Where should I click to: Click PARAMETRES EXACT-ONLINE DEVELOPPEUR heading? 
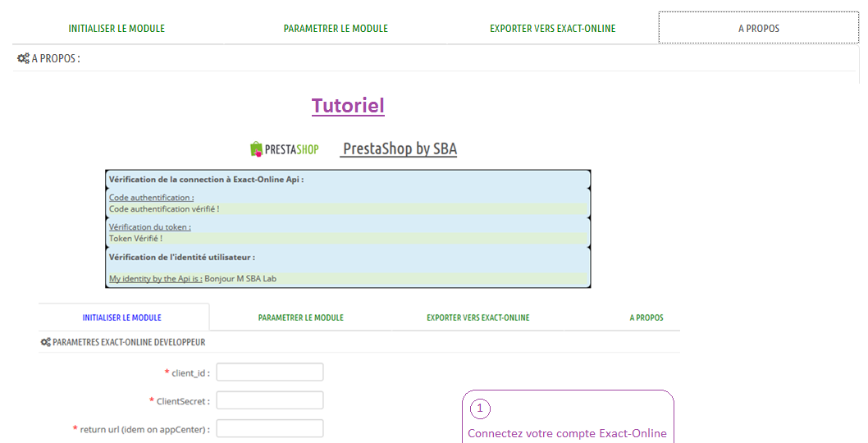pos(129,342)
